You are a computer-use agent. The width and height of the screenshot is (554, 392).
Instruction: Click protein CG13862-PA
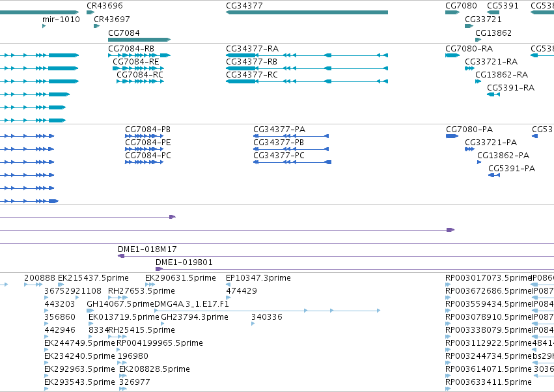479,162
